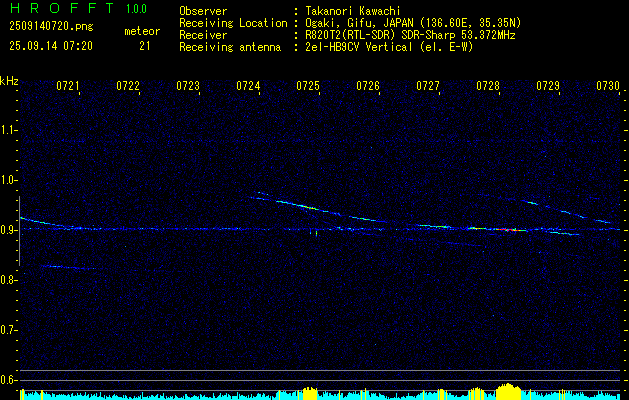Click the 1.1 kHz frequency label
629x400 pixels.
(8, 130)
